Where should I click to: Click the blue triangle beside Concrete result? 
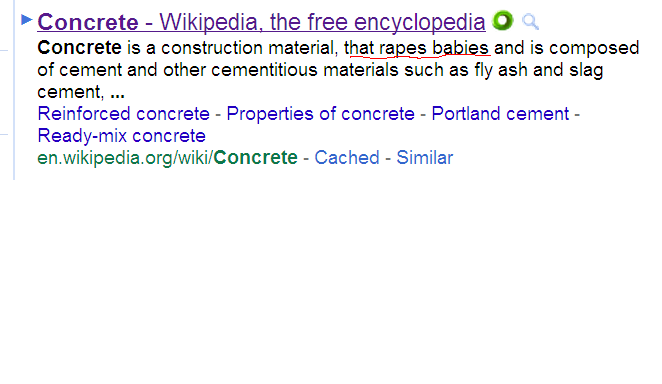coord(27,19)
